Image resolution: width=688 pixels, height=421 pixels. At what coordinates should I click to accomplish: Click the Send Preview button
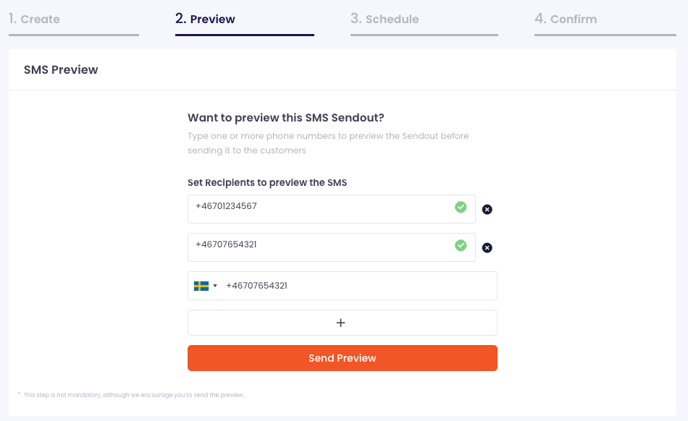(342, 358)
